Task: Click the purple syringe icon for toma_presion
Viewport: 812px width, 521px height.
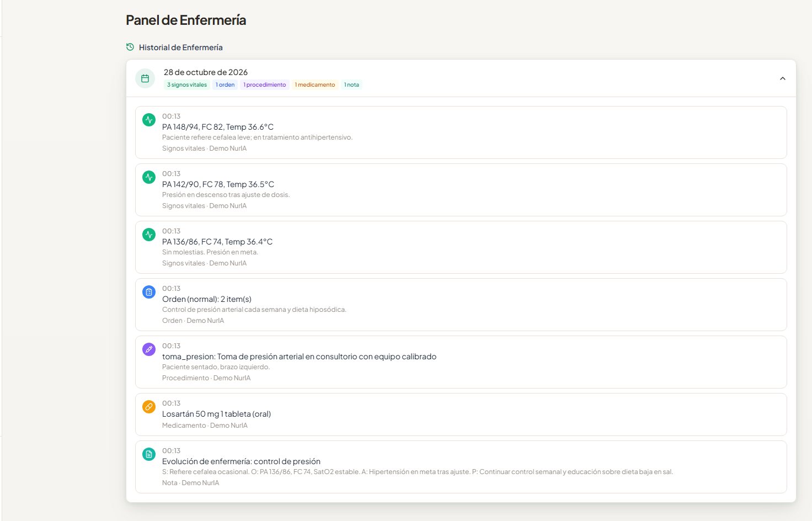Action: (149, 349)
